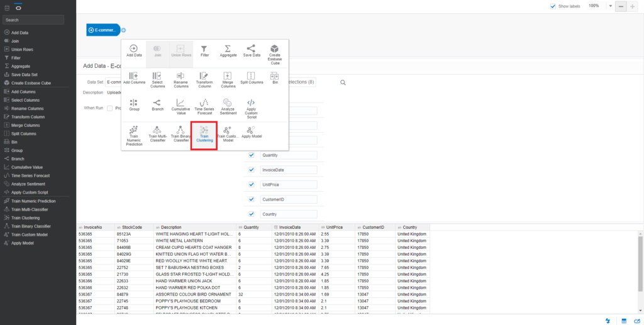
Task: Choose Transform Column in the popup menu
Action: (x=204, y=80)
